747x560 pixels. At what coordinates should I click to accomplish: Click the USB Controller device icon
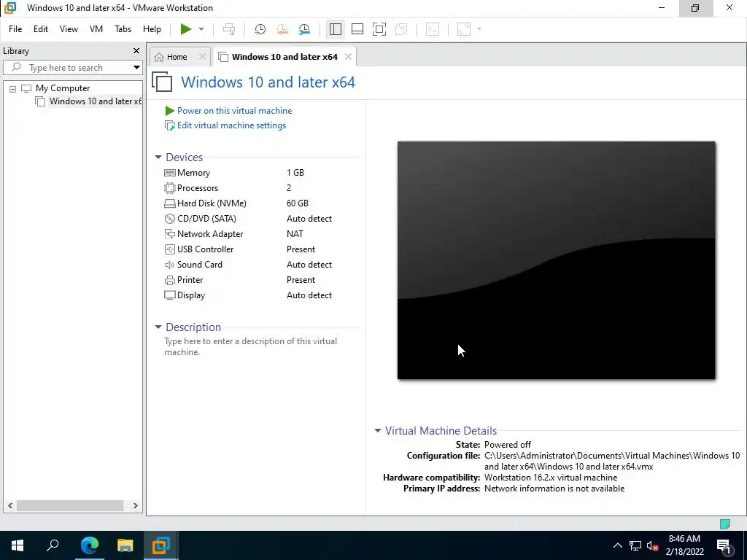[169, 249]
